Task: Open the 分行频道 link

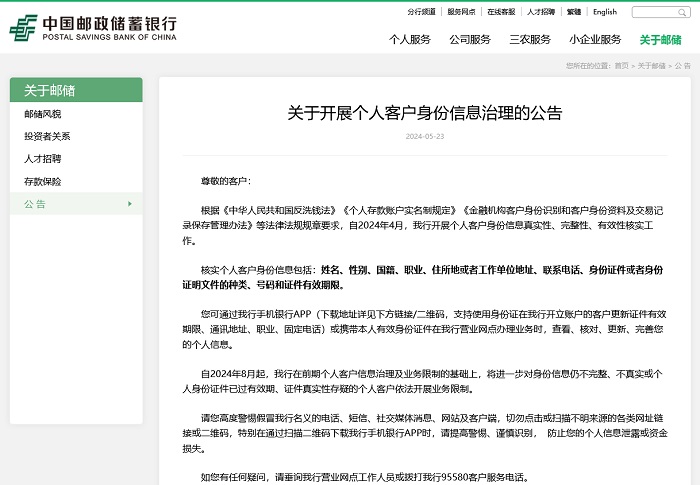Action: pyautogui.click(x=421, y=12)
